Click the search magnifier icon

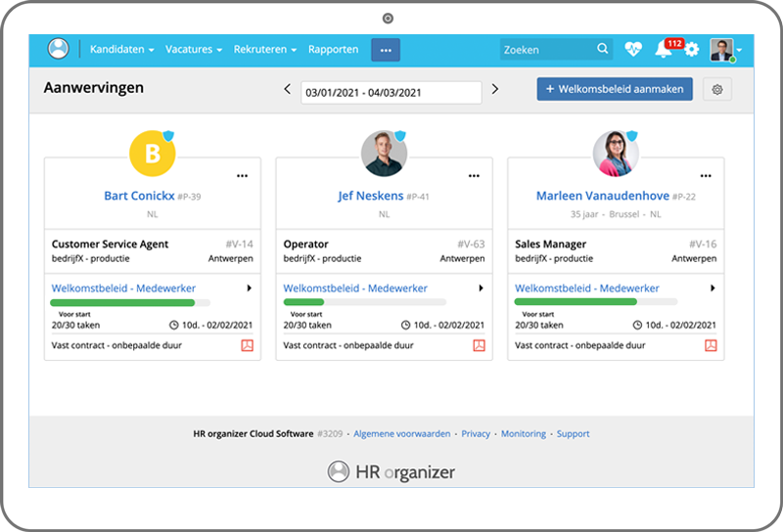coord(603,49)
